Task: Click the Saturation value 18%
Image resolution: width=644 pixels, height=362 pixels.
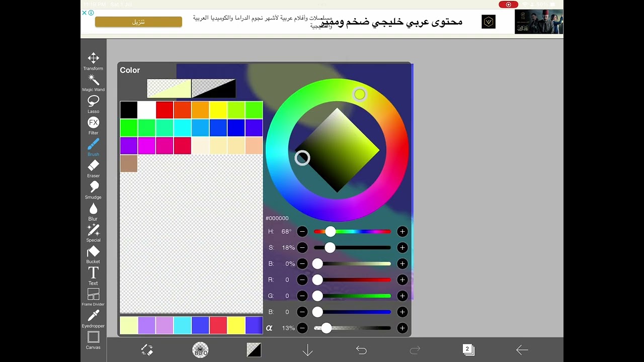Action: tap(288, 247)
